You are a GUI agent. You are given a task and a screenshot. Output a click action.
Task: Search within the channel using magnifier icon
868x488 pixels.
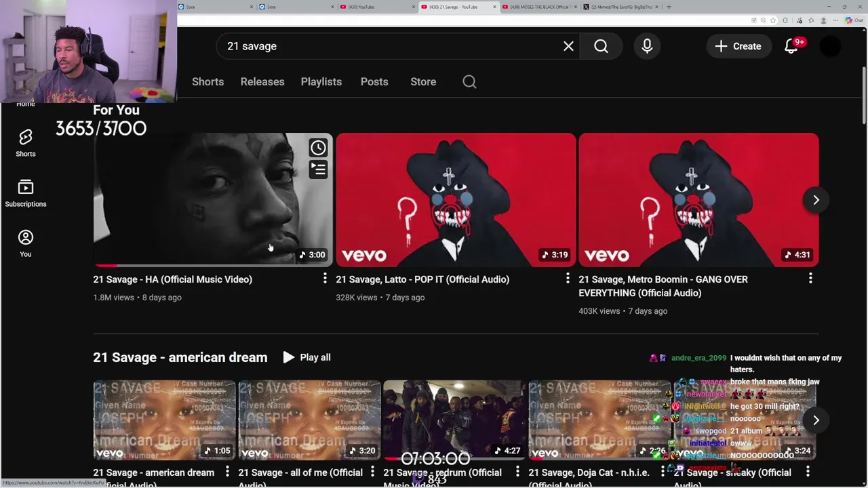tap(469, 81)
